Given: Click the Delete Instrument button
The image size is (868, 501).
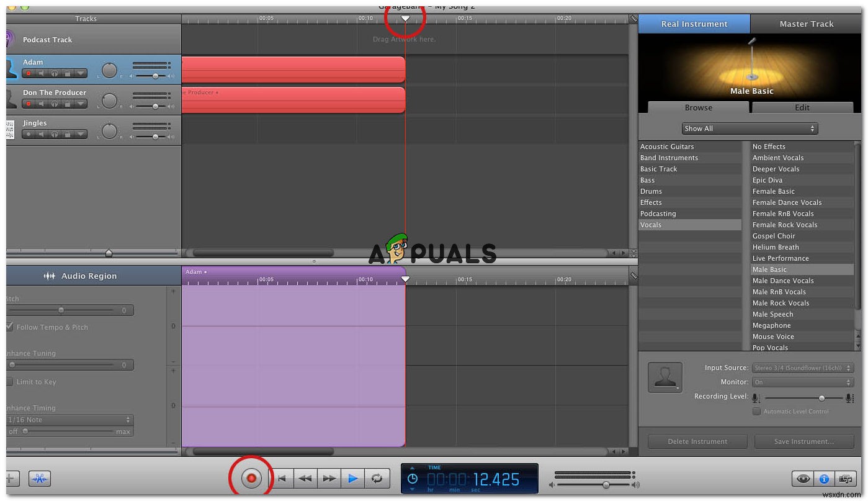Looking at the screenshot, I should pos(697,441).
